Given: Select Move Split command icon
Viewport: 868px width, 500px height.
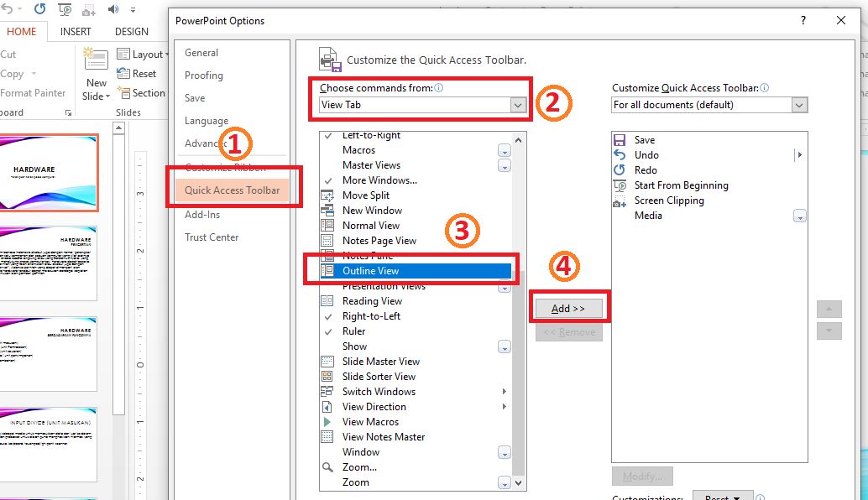Looking at the screenshot, I should click(327, 195).
